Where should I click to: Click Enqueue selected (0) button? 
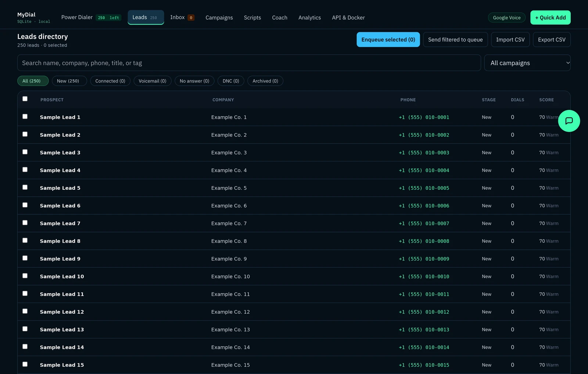[388, 40]
